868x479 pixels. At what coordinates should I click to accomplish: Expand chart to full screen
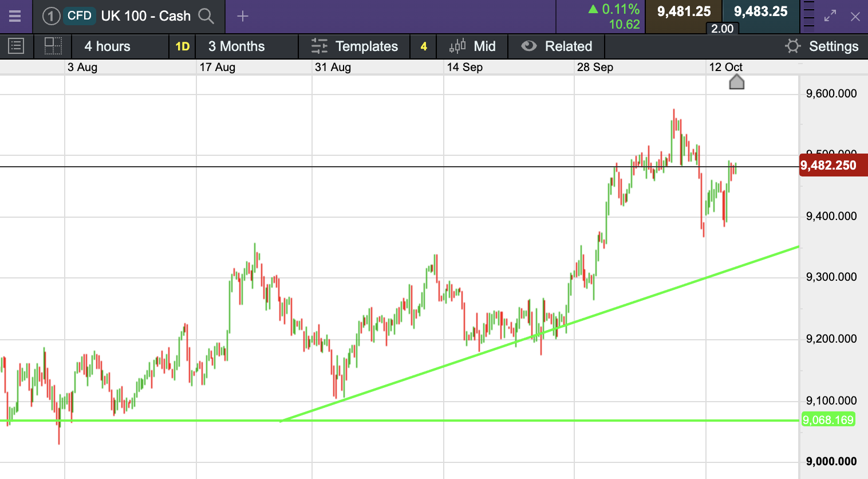pyautogui.click(x=830, y=16)
